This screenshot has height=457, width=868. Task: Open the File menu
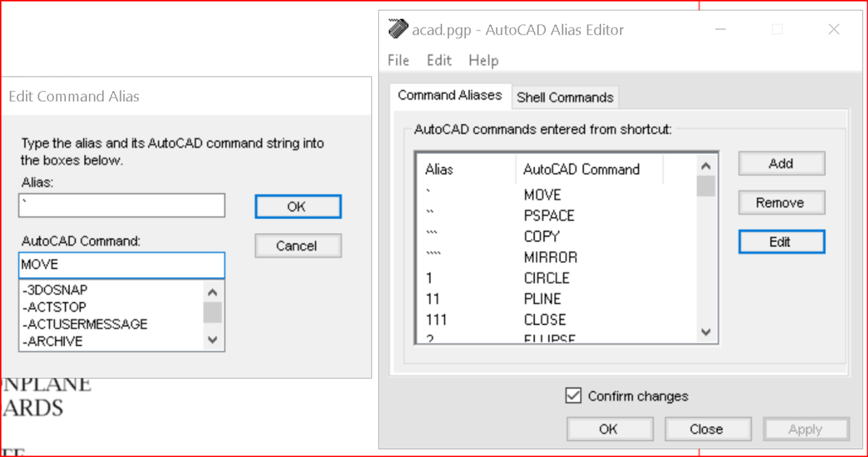[x=399, y=60]
